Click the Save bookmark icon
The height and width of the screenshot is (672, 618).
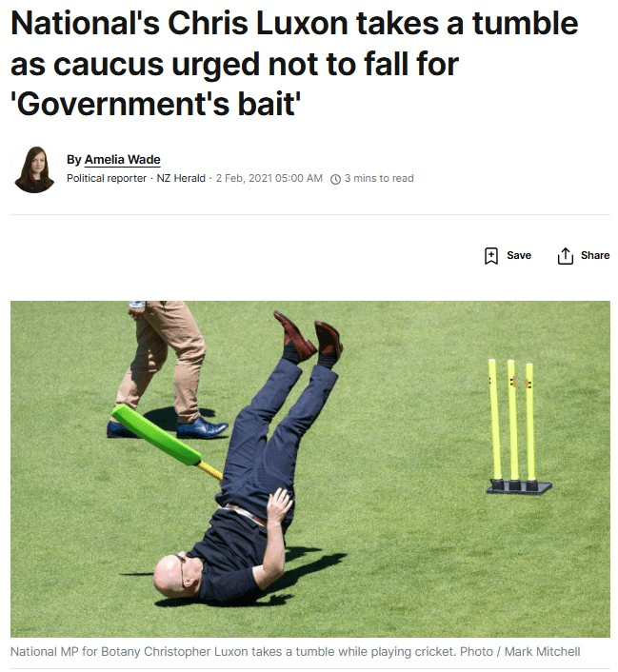491,256
